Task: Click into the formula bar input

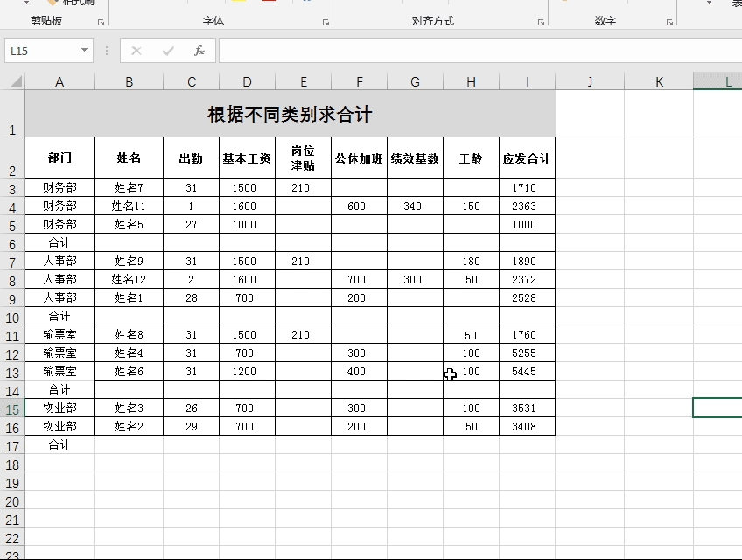Action: 480,51
